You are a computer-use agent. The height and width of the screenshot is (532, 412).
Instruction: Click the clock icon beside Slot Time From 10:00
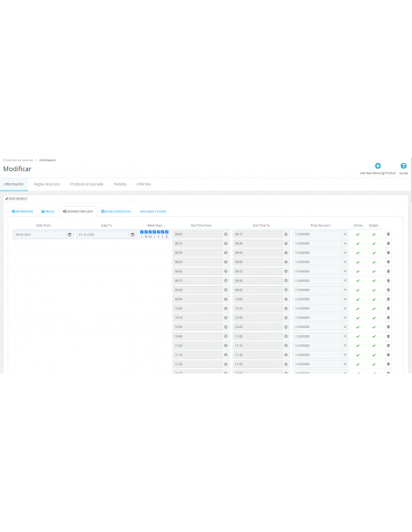(226, 309)
